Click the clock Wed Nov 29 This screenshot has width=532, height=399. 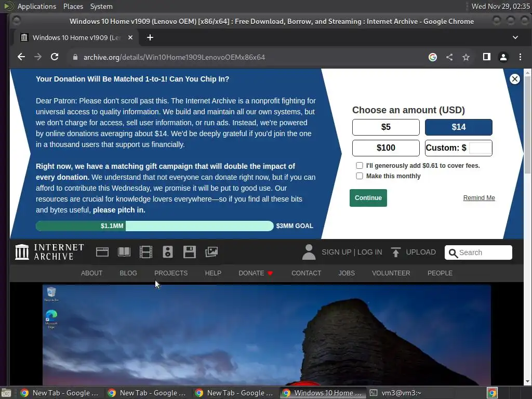coord(500,6)
